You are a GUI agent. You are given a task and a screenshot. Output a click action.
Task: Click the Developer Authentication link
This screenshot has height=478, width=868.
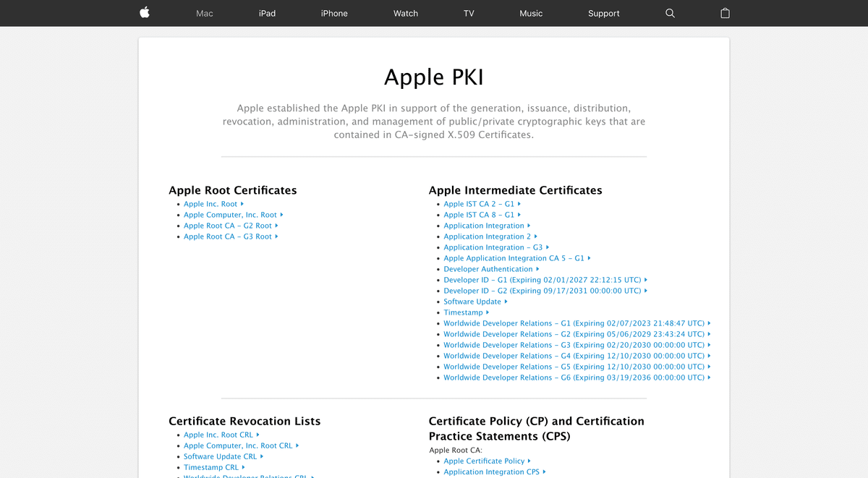coord(488,269)
